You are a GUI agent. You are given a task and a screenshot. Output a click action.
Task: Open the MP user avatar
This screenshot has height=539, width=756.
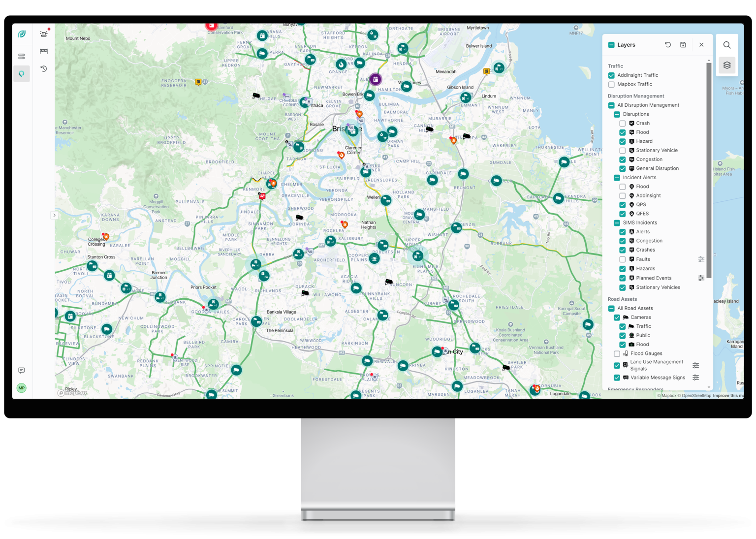coord(22,388)
